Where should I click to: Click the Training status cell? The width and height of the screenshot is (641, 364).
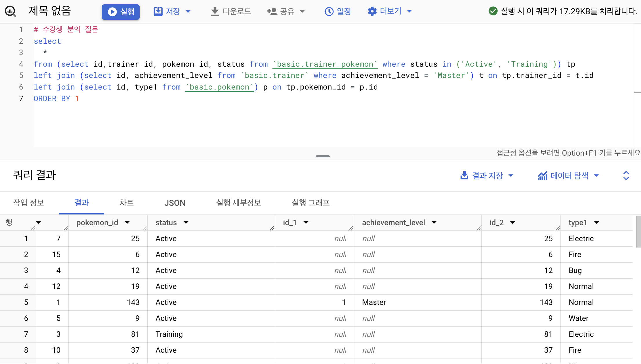(211, 334)
